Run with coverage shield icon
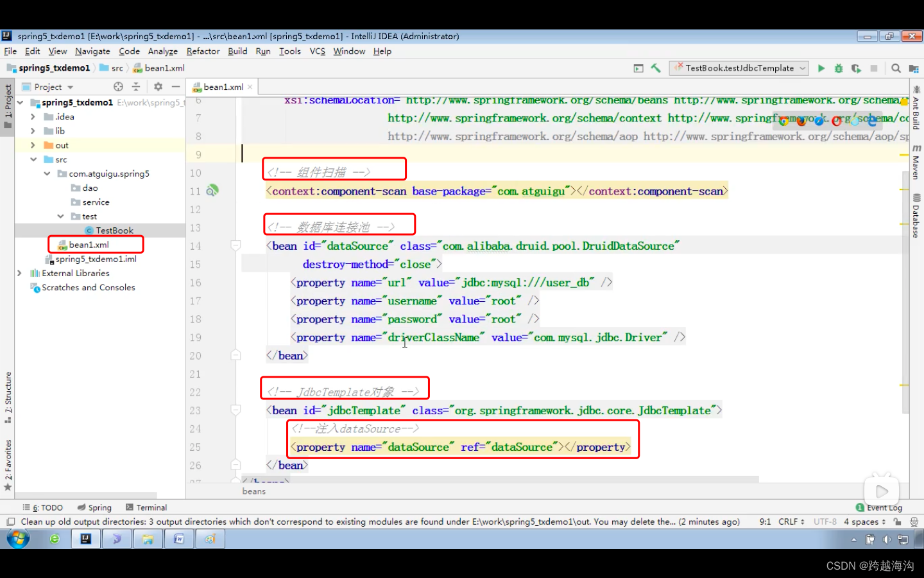Screen dimensions: 924x578 pyautogui.click(x=856, y=68)
